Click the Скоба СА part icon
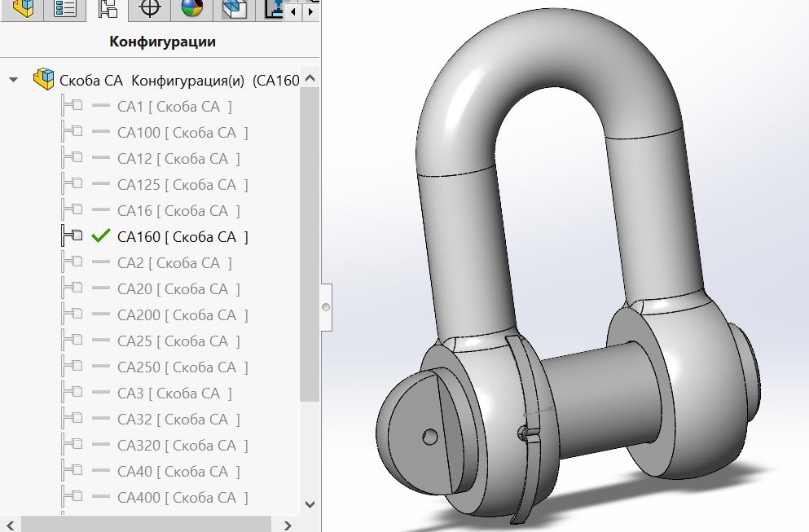The image size is (809, 532). [x=43, y=79]
